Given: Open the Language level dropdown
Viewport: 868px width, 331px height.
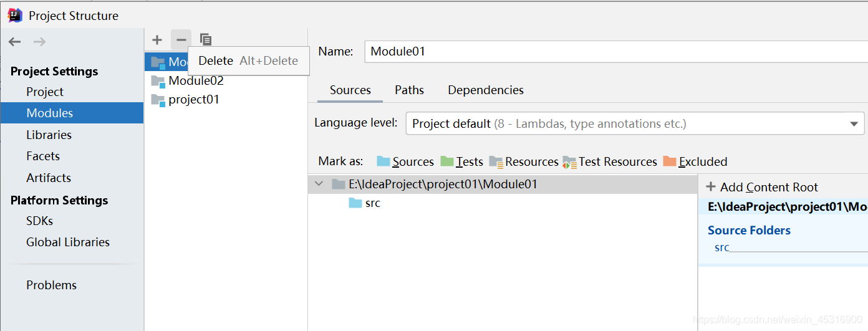Looking at the screenshot, I should (635, 123).
